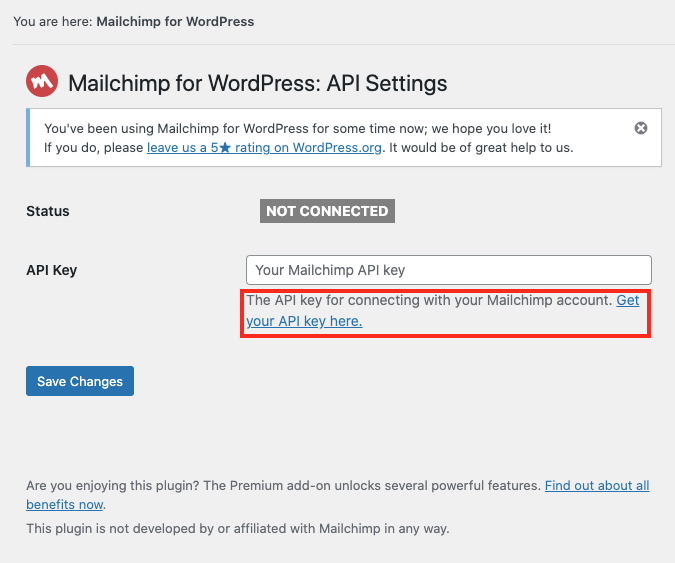
Task: Click the API Settings page heading
Action: pos(257,83)
